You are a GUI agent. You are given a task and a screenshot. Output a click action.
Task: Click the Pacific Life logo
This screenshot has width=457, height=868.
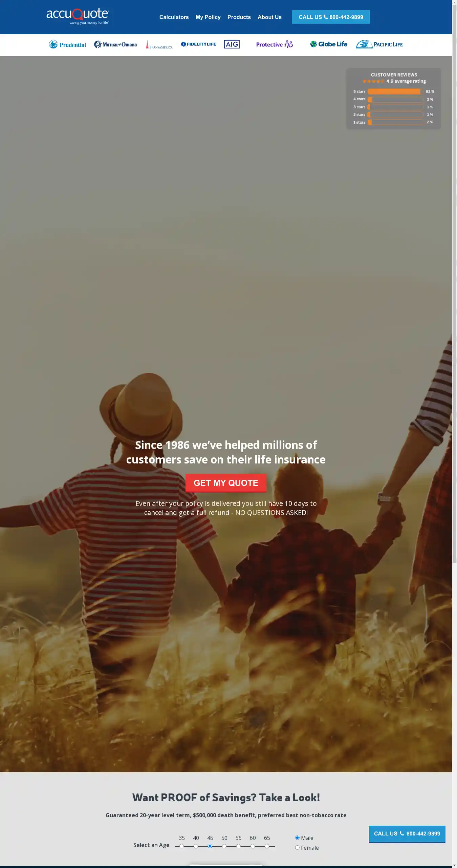click(x=379, y=44)
